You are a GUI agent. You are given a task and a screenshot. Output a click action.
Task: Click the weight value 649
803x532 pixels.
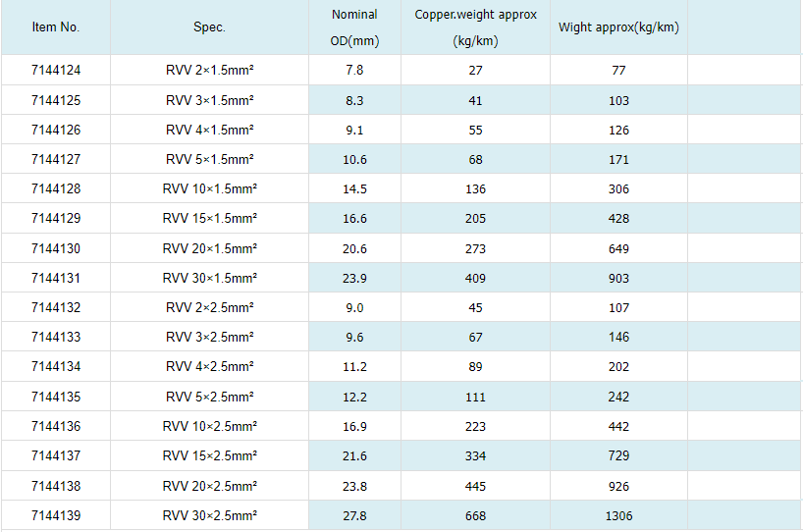pos(618,249)
